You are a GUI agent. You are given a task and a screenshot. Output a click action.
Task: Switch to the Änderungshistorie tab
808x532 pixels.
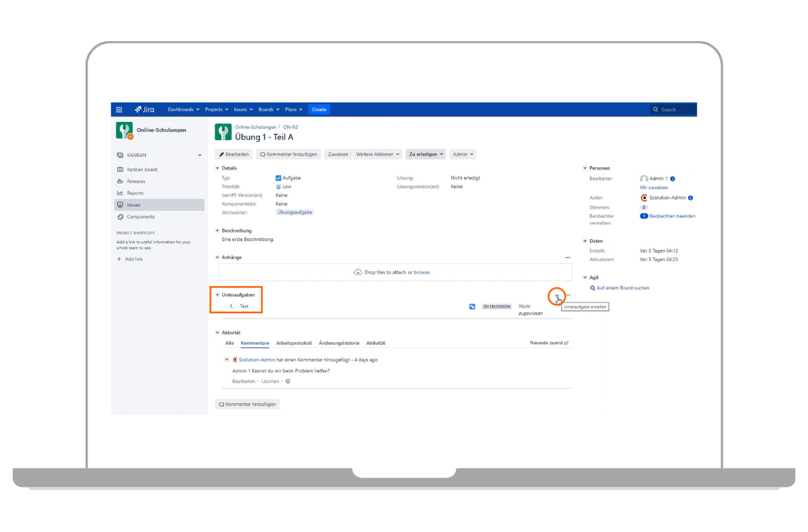pyautogui.click(x=339, y=343)
